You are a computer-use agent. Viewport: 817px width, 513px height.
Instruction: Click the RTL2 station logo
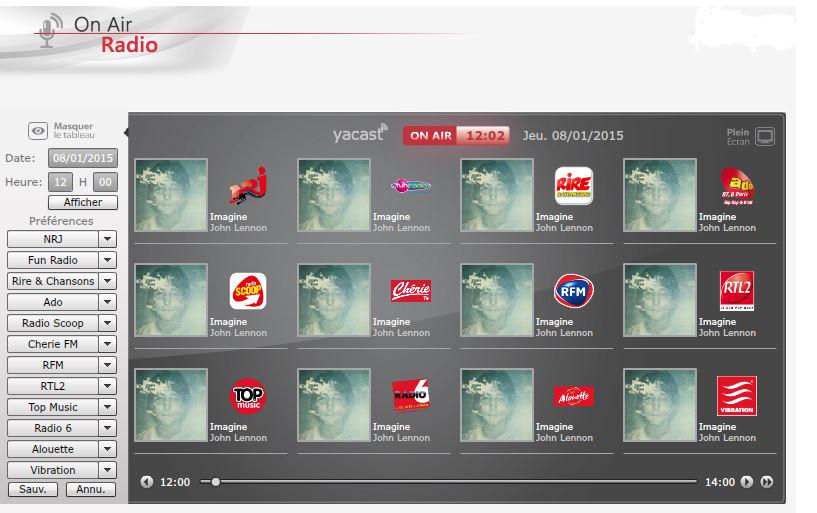pyautogui.click(x=737, y=291)
